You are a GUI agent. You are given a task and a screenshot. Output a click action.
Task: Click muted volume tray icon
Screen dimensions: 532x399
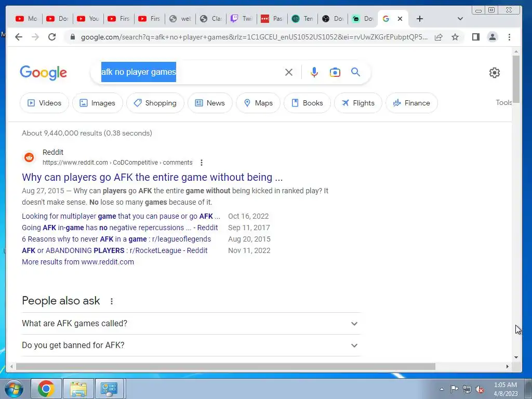coord(480,389)
